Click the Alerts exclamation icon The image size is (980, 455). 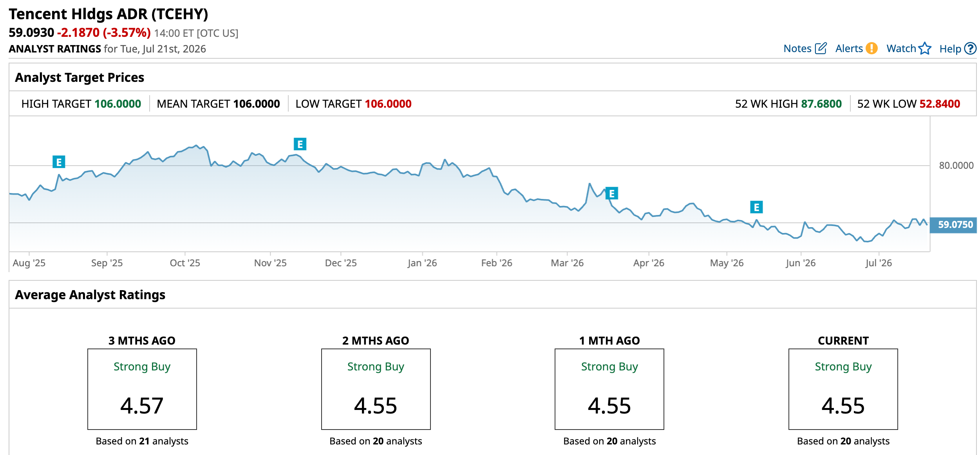pos(872,49)
